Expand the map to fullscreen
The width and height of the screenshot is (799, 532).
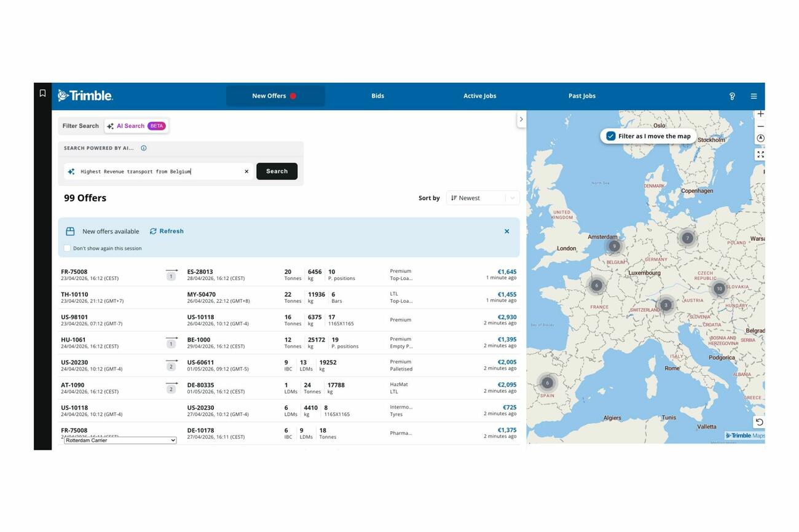760,155
